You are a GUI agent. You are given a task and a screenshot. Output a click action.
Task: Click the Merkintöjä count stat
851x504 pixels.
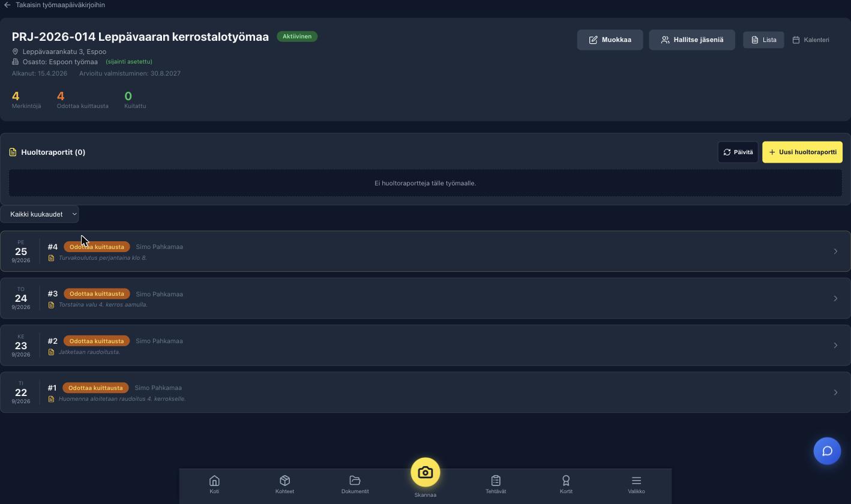(26, 100)
